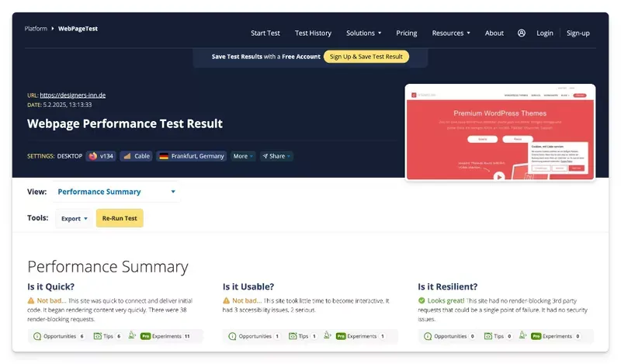Image resolution: width=621 pixels, height=364 pixels.
Task: Open the Pricing page
Action: click(x=406, y=33)
